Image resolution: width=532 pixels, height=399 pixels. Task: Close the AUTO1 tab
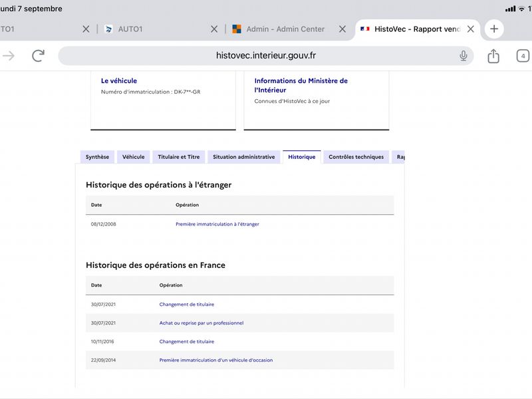coord(214,29)
